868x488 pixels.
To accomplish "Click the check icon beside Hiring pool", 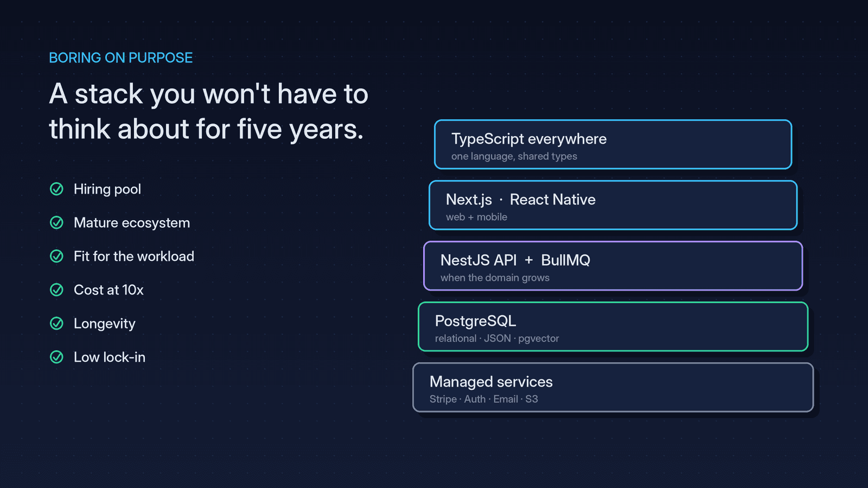I will point(56,189).
